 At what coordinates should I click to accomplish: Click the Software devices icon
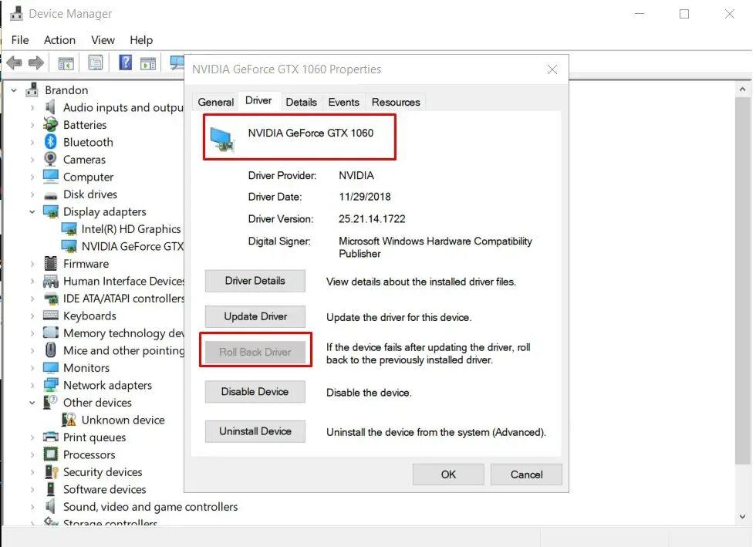tap(51, 489)
